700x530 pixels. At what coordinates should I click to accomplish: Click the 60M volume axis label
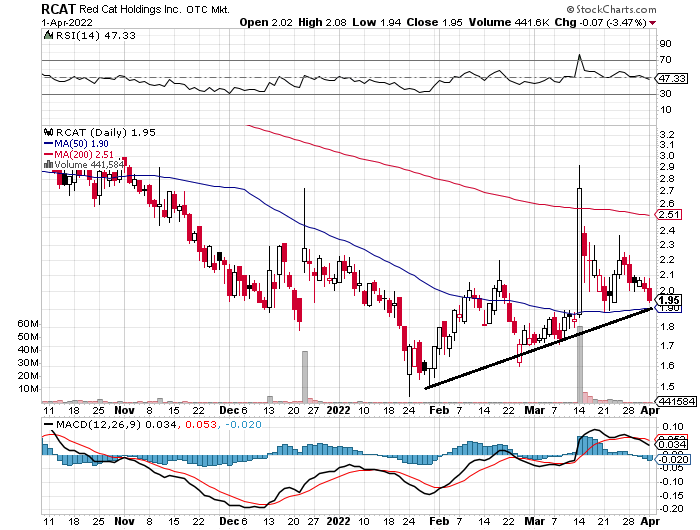click(28, 324)
